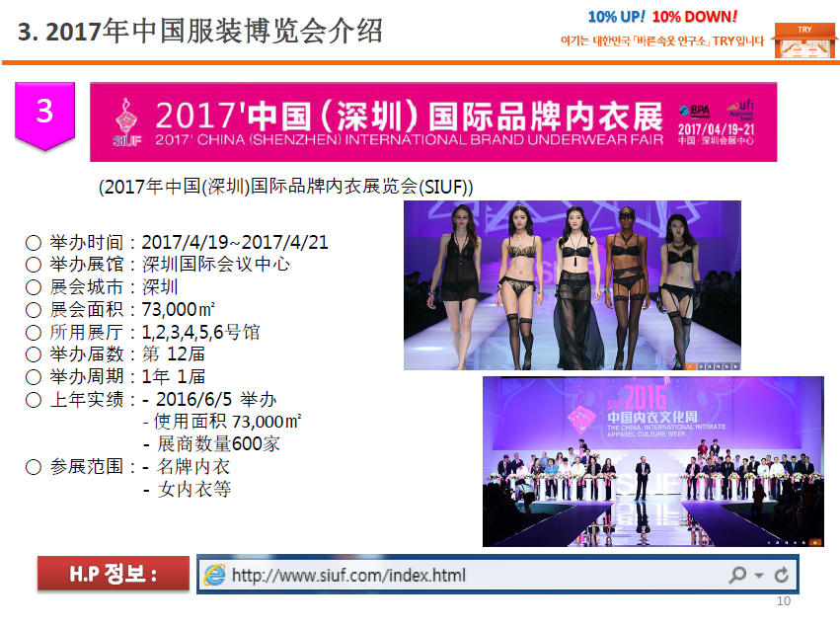Image resolution: width=840 pixels, height=628 pixels.
Task: Click the text 第 12届
Action: (x=173, y=353)
